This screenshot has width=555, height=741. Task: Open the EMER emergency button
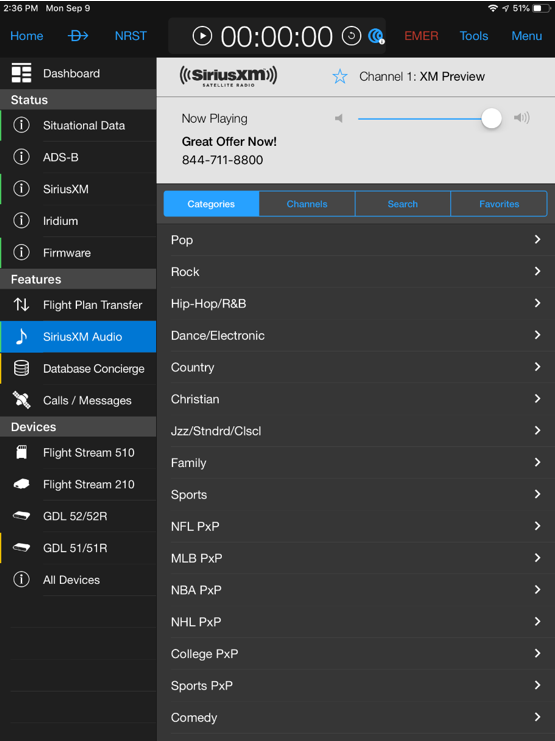coord(421,36)
